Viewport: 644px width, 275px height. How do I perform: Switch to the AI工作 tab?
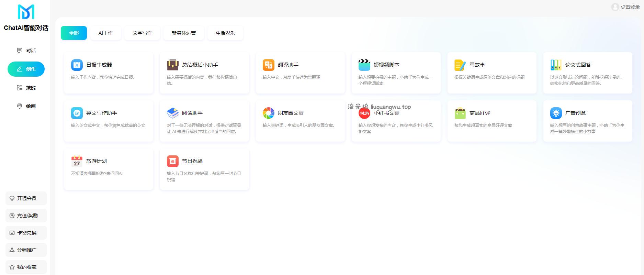pyautogui.click(x=105, y=33)
